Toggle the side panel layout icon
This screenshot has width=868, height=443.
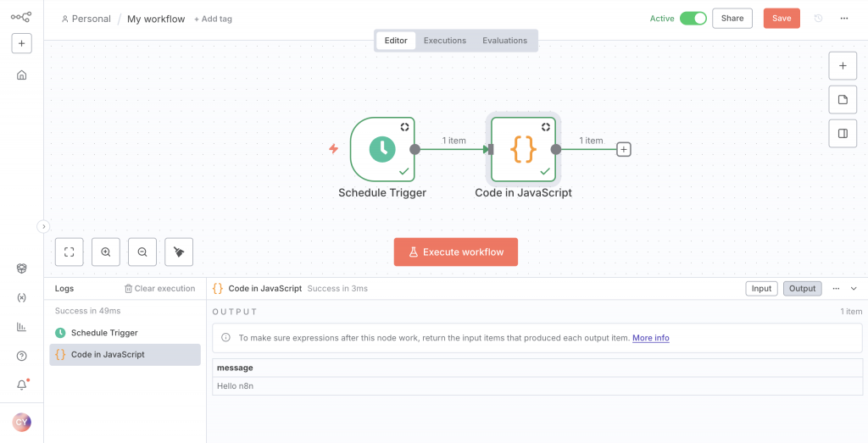click(x=843, y=133)
